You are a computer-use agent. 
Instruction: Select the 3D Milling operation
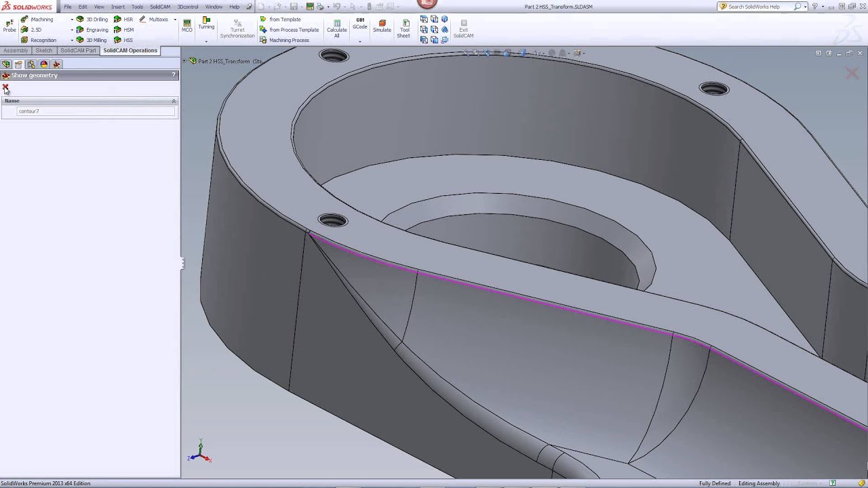92,40
